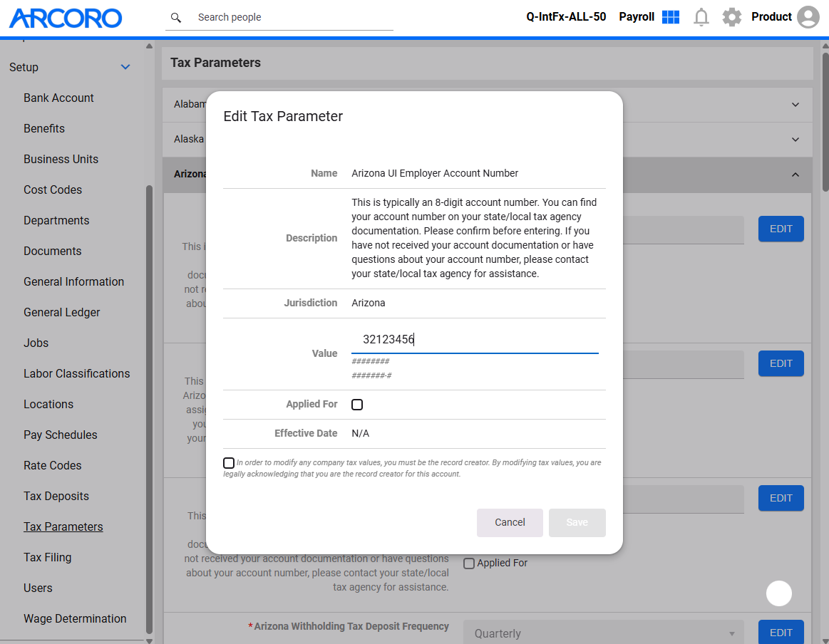Open the notifications bell
The height and width of the screenshot is (644, 829).
701,17
